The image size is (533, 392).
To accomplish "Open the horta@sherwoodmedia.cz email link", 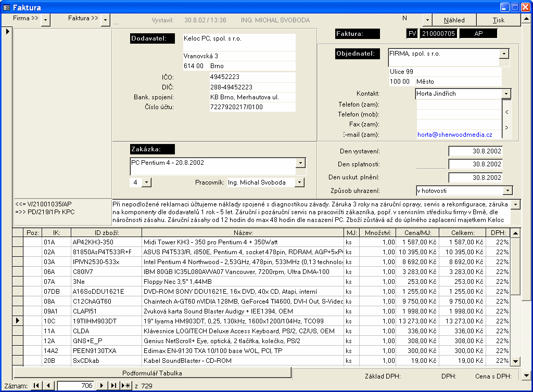I will [454, 135].
